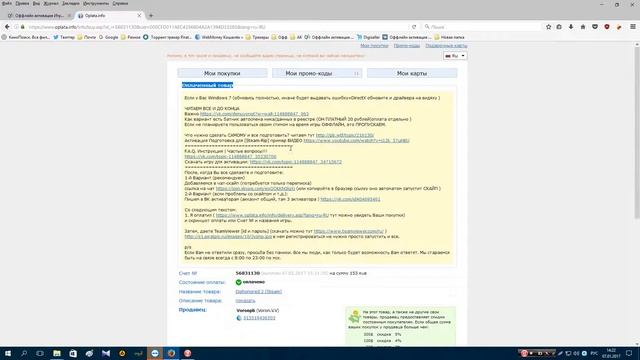Image resolution: width=640 pixels, height=360 pixels.
Task: Switch to Firefox on the taskbar
Action: [171, 353]
